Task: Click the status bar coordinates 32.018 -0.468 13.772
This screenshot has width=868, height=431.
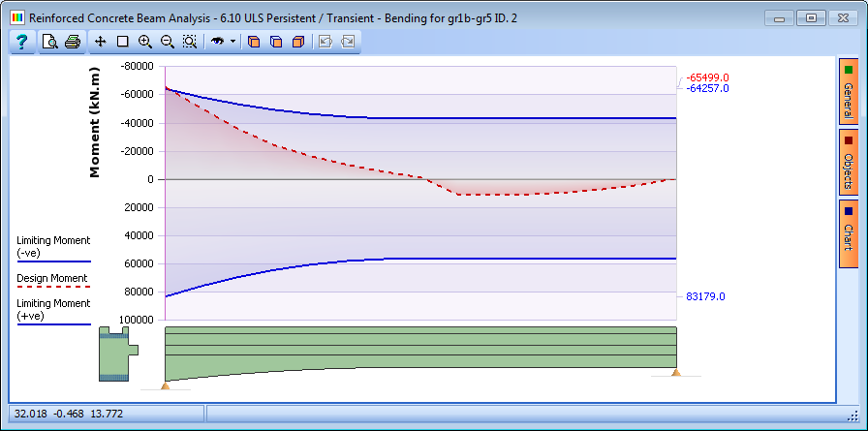Action: 69,414
